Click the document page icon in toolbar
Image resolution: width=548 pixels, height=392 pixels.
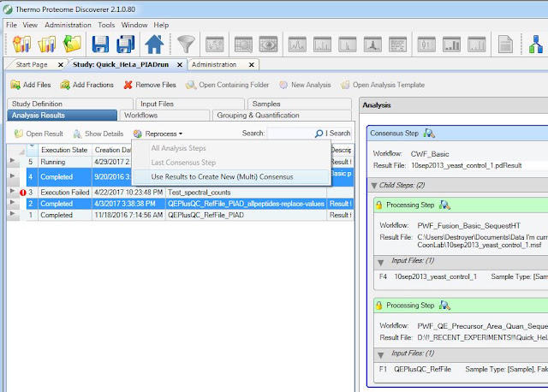[505, 45]
